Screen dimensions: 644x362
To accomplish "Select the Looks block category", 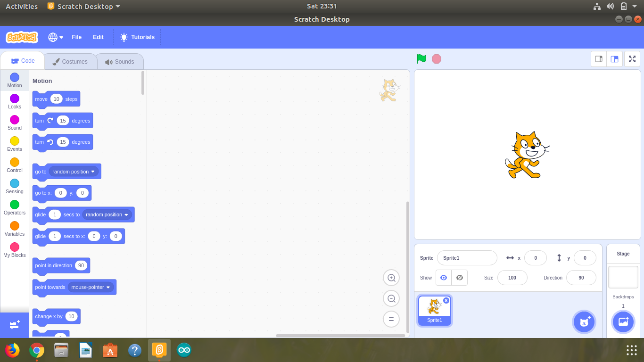I will [x=15, y=102].
